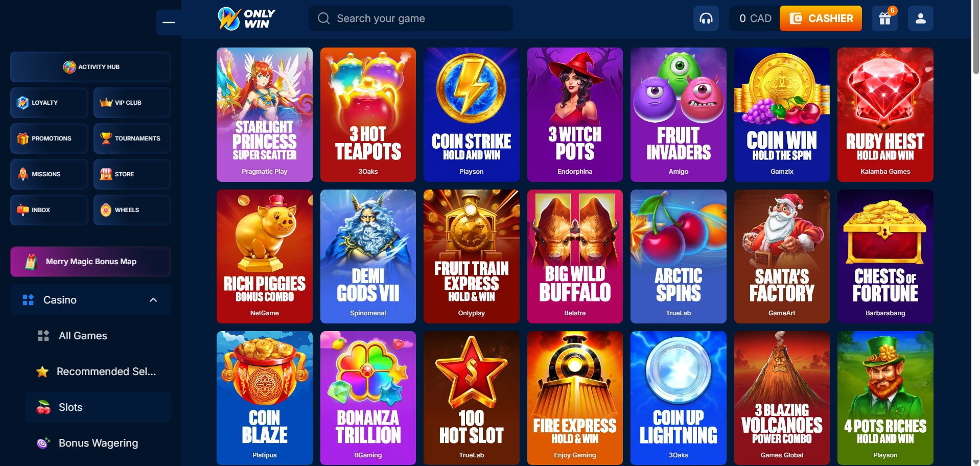The image size is (980, 466).
Task: Open the Loyalty section
Action: (x=49, y=103)
